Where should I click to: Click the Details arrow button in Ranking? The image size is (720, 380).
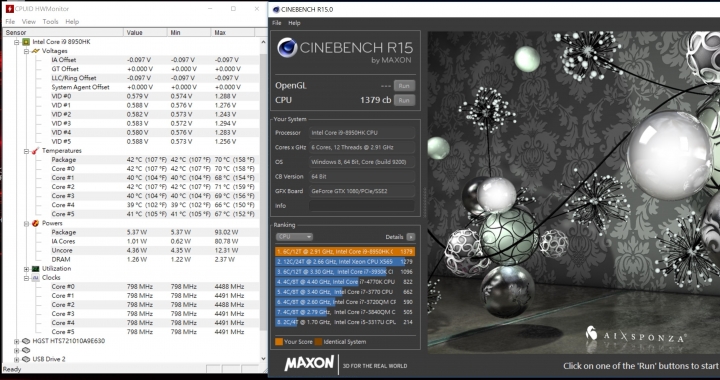pyautogui.click(x=411, y=237)
